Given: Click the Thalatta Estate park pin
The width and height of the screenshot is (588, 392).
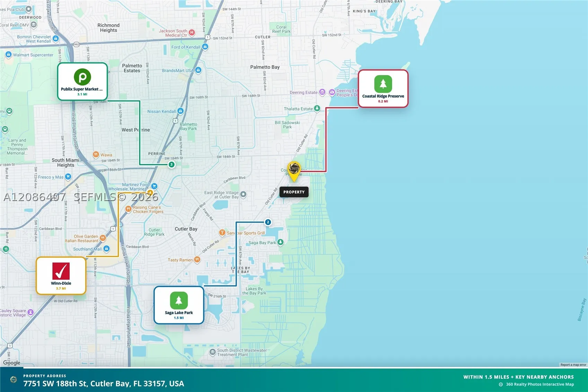Looking at the screenshot, I should coord(317,108).
